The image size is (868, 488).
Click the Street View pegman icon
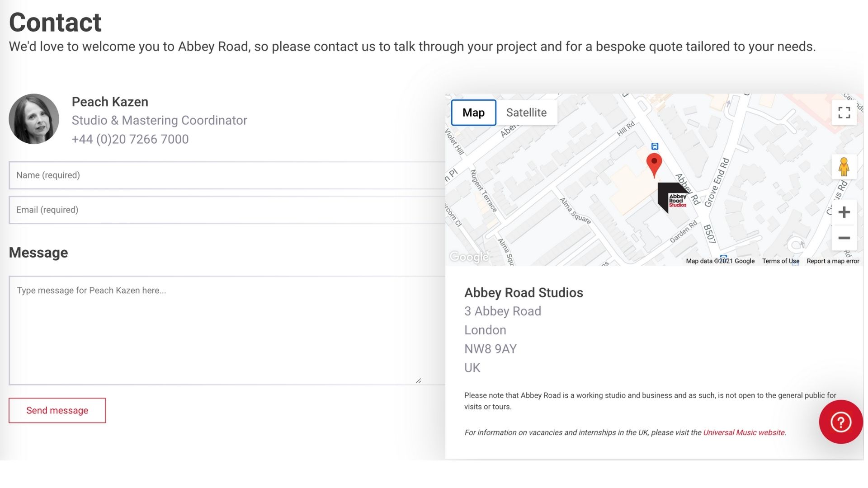tap(844, 167)
